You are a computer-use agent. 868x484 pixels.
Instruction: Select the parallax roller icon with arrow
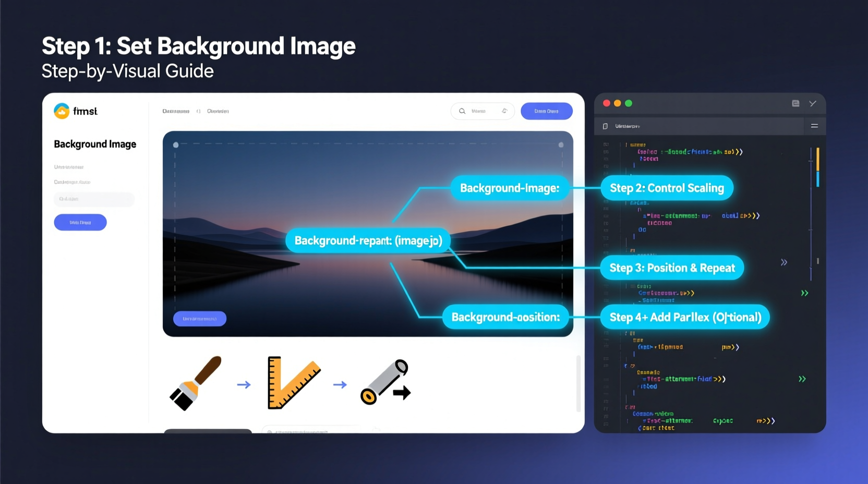click(x=386, y=383)
